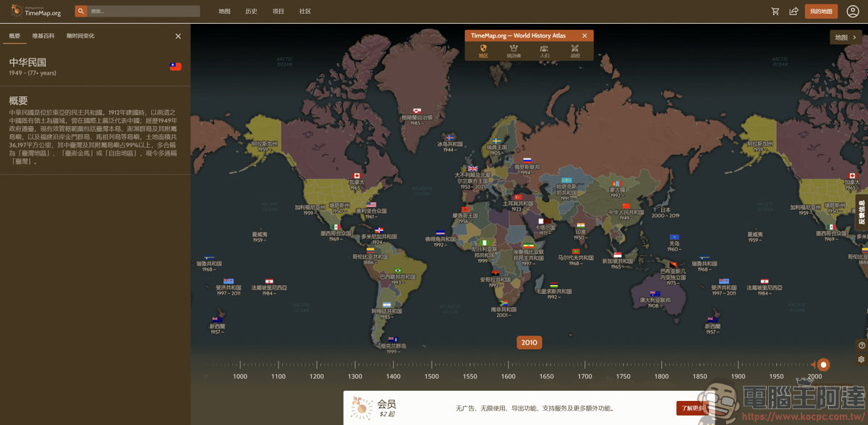
Task: Expand the 地图 map layer selector
Action: pos(845,38)
